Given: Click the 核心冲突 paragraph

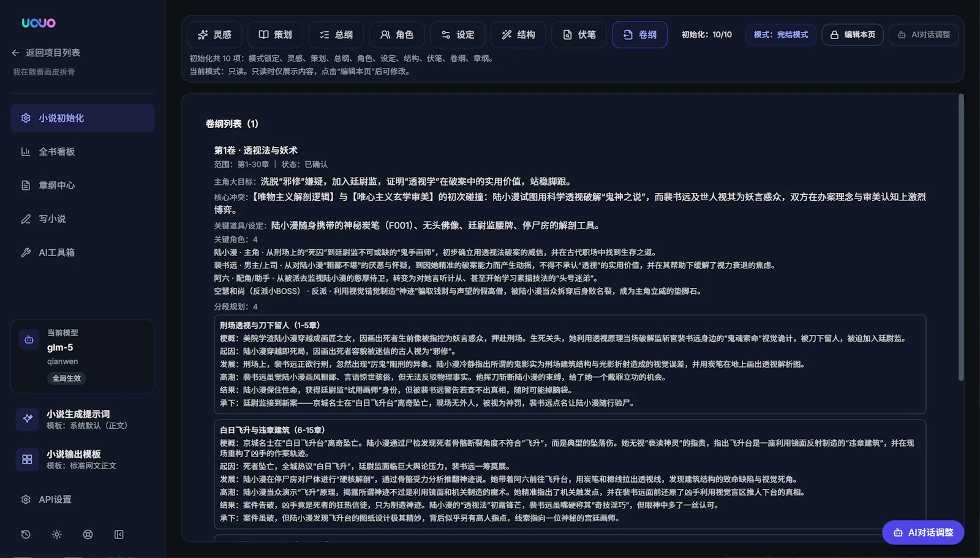Looking at the screenshot, I should coord(570,203).
